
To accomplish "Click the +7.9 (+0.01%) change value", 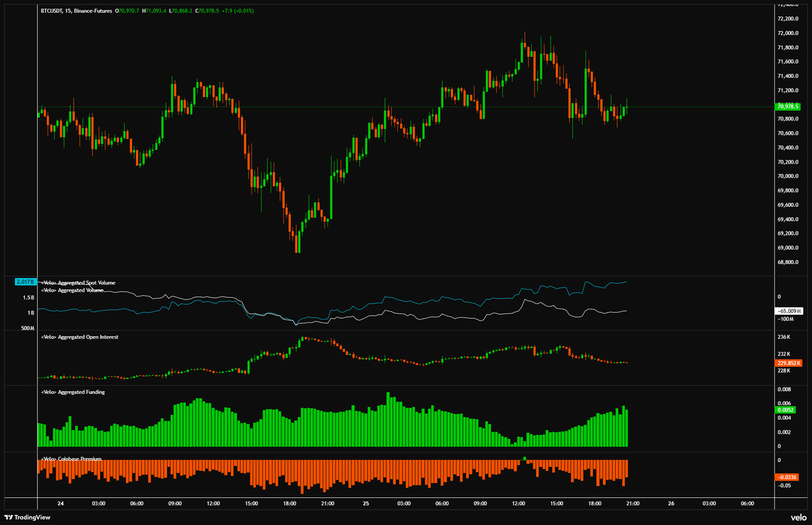I will click(x=238, y=12).
